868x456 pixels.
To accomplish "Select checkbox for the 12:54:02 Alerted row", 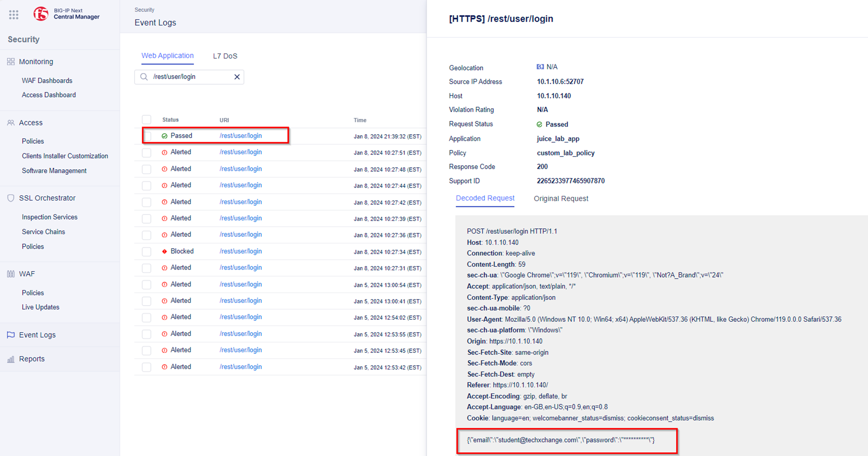I will coord(146,317).
